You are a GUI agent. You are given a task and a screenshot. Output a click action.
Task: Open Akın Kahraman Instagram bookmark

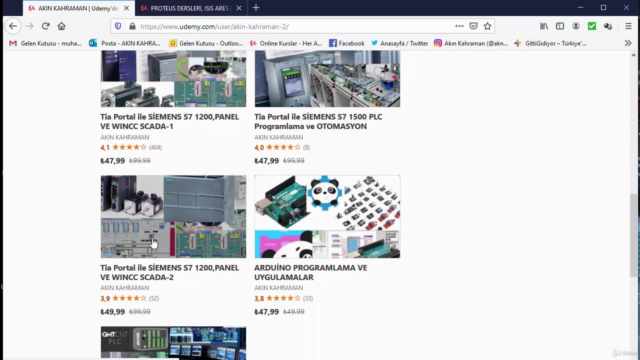pos(471,43)
